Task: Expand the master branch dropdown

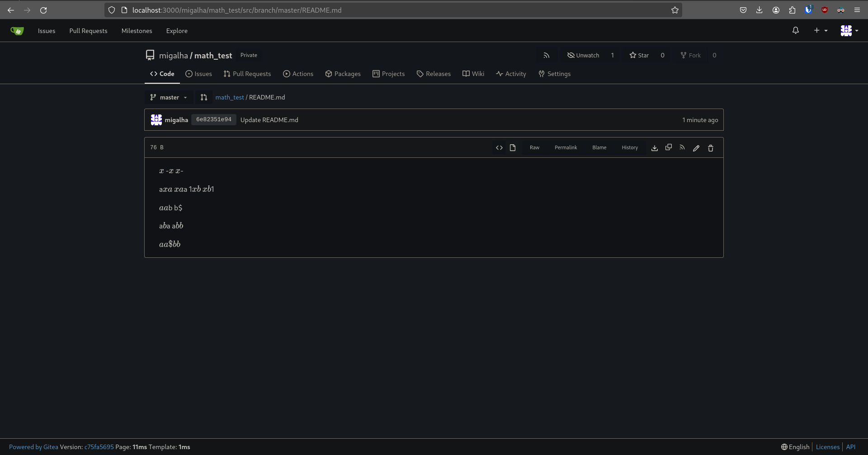Action: click(x=169, y=97)
